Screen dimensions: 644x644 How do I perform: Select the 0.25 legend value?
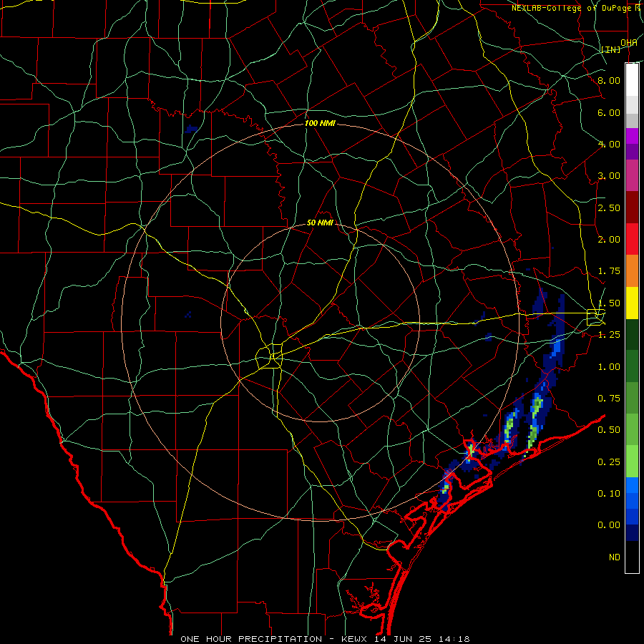click(609, 462)
